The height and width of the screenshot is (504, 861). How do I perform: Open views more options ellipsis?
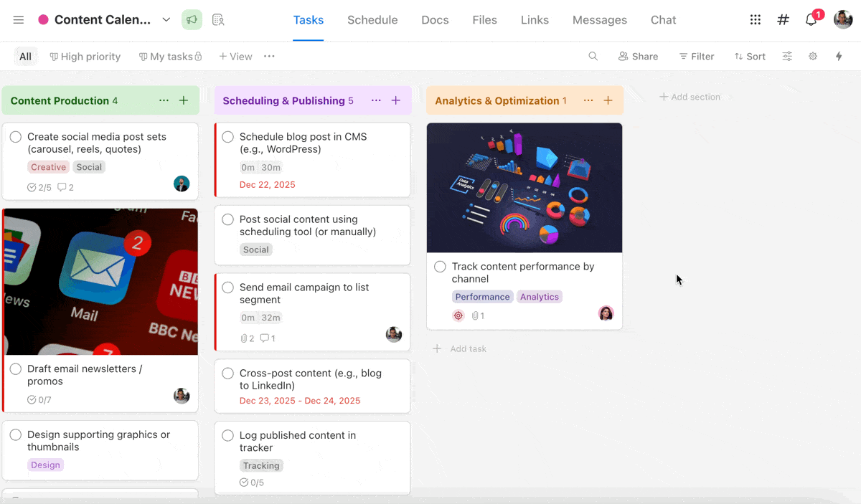click(x=269, y=57)
